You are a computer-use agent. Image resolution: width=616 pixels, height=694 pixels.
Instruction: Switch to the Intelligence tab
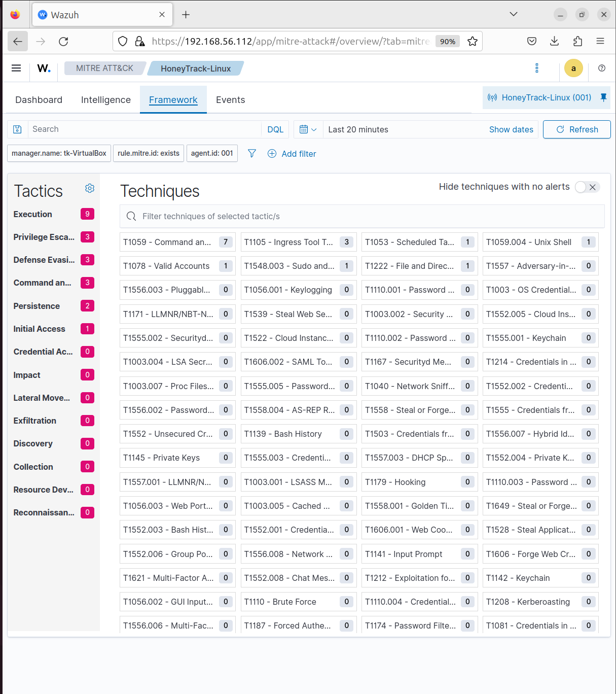click(106, 100)
